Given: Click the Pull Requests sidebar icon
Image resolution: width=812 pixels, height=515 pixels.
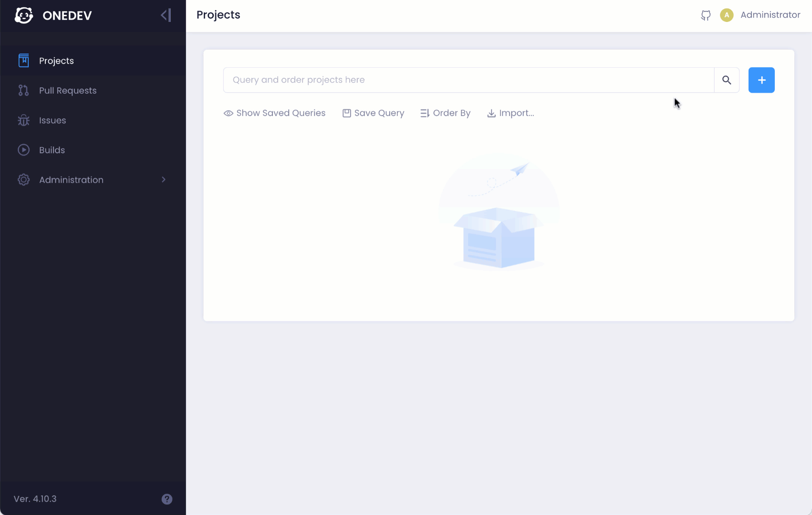Looking at the screenshot, I should click(x=23, y=91).
